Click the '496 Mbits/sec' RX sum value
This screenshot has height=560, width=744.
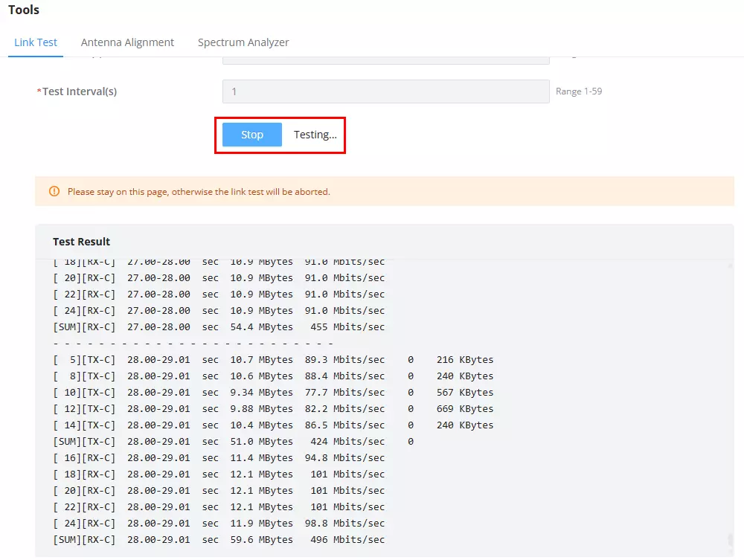coord(347,540)
